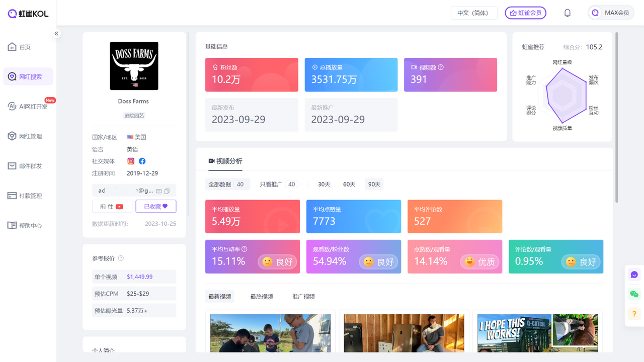Click the 总播放量 3531.75万 card

pyautogui.click(x=351, y=75)
